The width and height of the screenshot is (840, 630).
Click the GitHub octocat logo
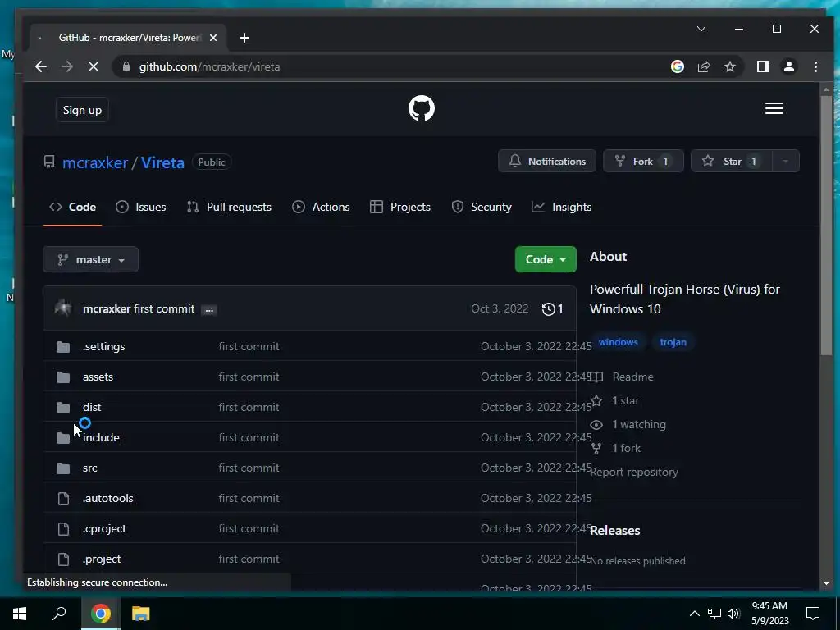click(421, 109)
